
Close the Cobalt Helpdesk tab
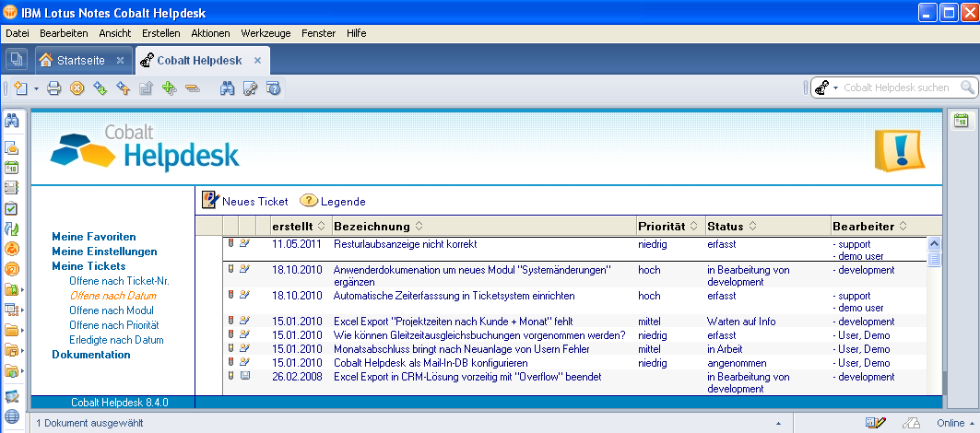point(257,61)
